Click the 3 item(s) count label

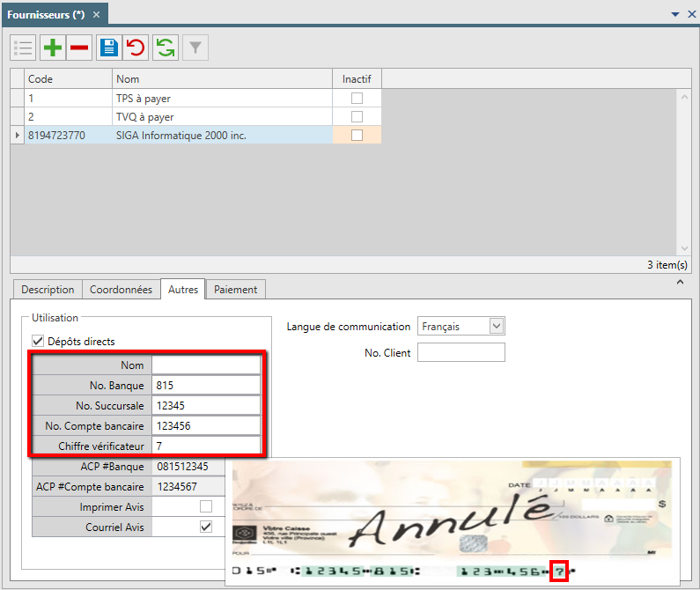tap(667, 265)
